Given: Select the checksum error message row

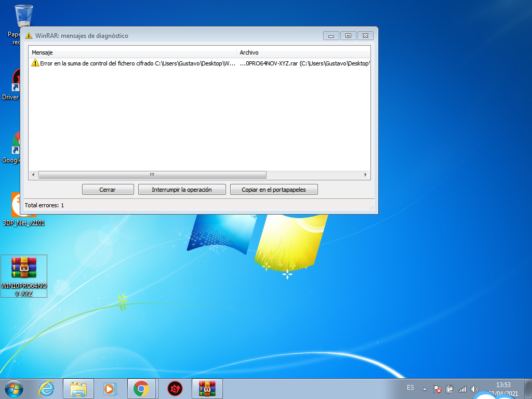Looking at the screenshot, I should click(x=200, y=63).
